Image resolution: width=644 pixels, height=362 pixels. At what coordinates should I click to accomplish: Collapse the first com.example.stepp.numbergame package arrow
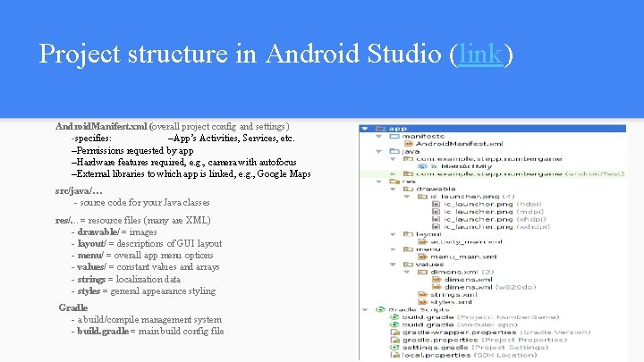pyautogui.click(x=393, y=159)
